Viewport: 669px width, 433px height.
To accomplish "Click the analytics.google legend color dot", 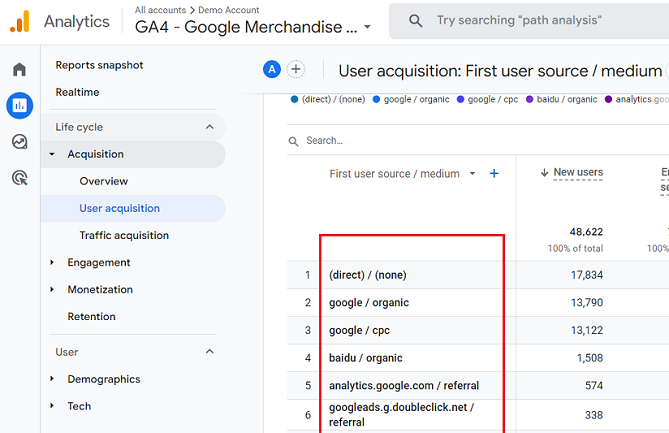I will coord(608,99).
